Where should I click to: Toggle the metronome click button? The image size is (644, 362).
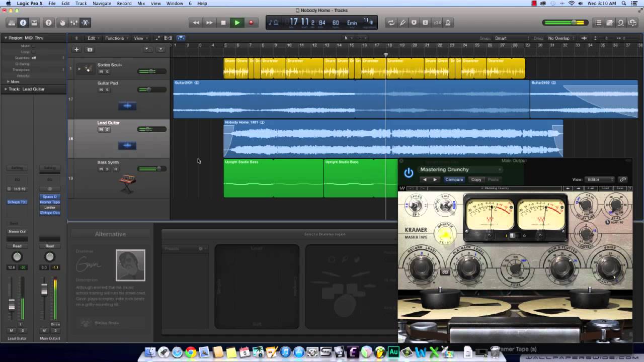point(448,23)
